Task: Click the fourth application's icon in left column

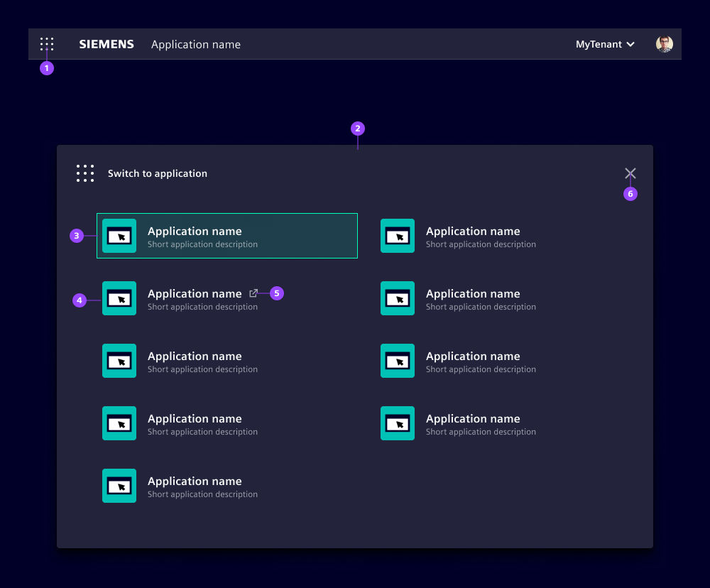Action: click(x=119, y=423)
